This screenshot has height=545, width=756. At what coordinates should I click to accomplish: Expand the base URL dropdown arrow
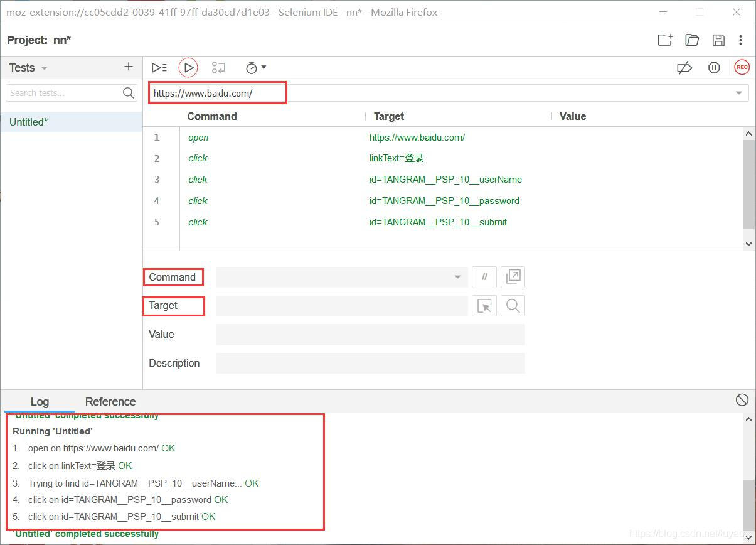[739, 94]
